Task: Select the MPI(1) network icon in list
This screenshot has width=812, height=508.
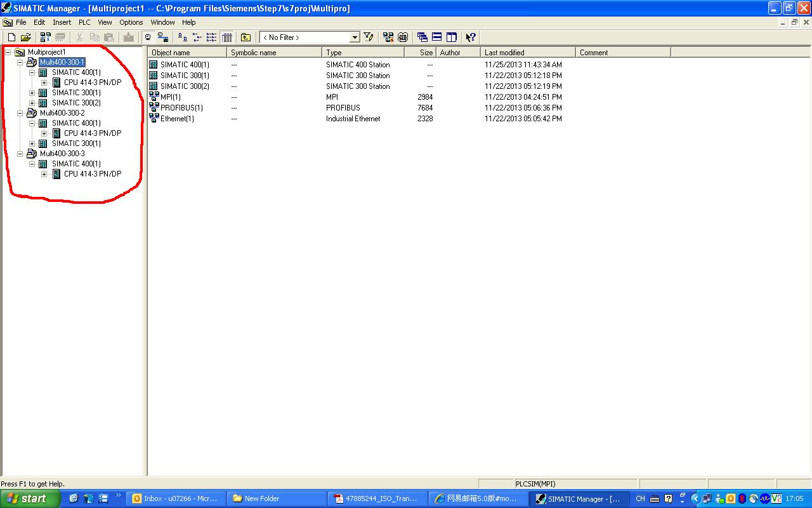Action: [154, 97]
